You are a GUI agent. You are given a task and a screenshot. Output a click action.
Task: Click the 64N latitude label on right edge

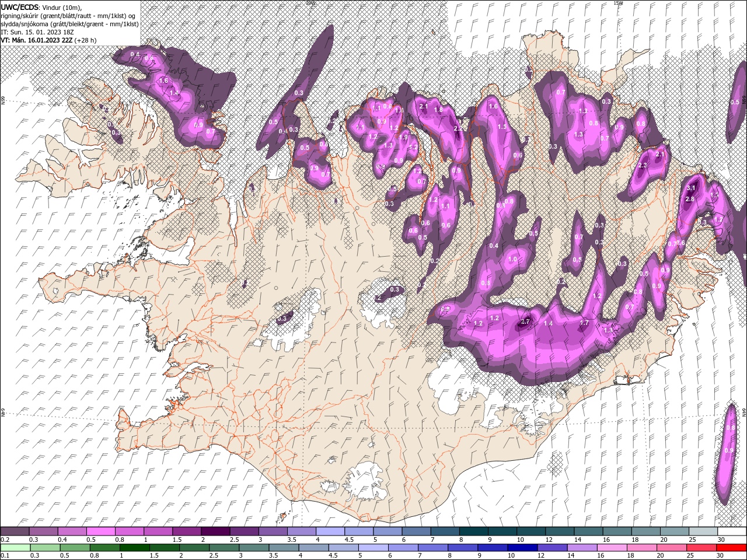744,412
